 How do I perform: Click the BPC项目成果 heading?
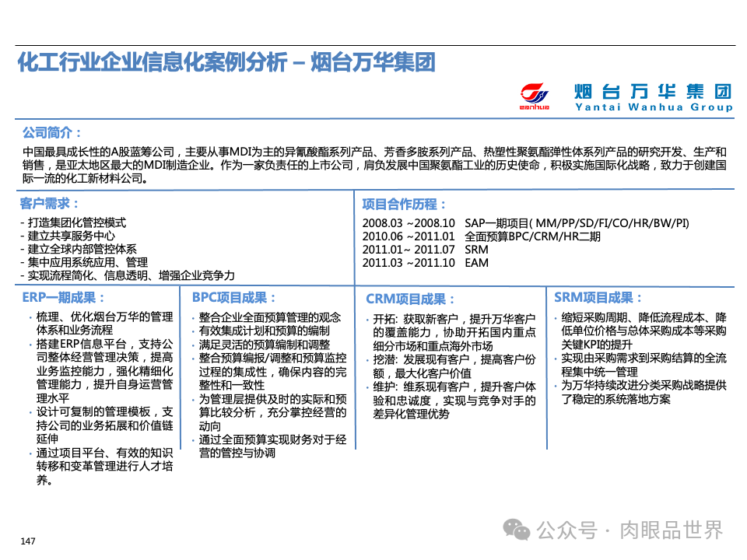tap(233, 298)
